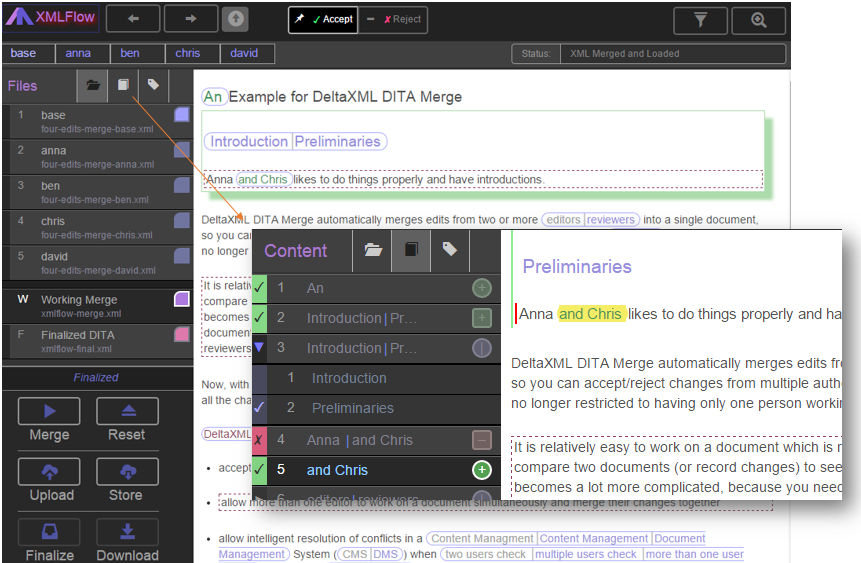Screen dimensions: 861x563
Task: Open the folder view in Files panel
Action: coord(92,86)
